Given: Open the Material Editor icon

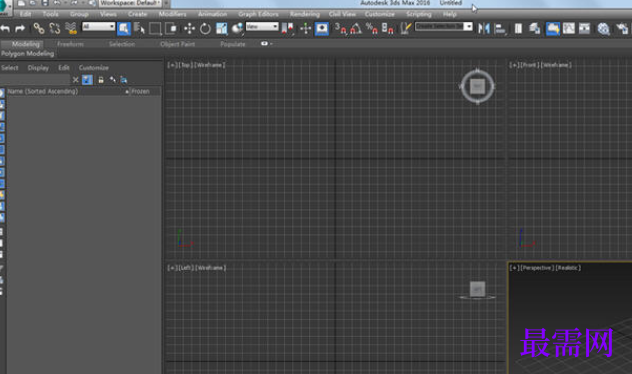Looking at the screenshot, I should click(x=603, y=29).
